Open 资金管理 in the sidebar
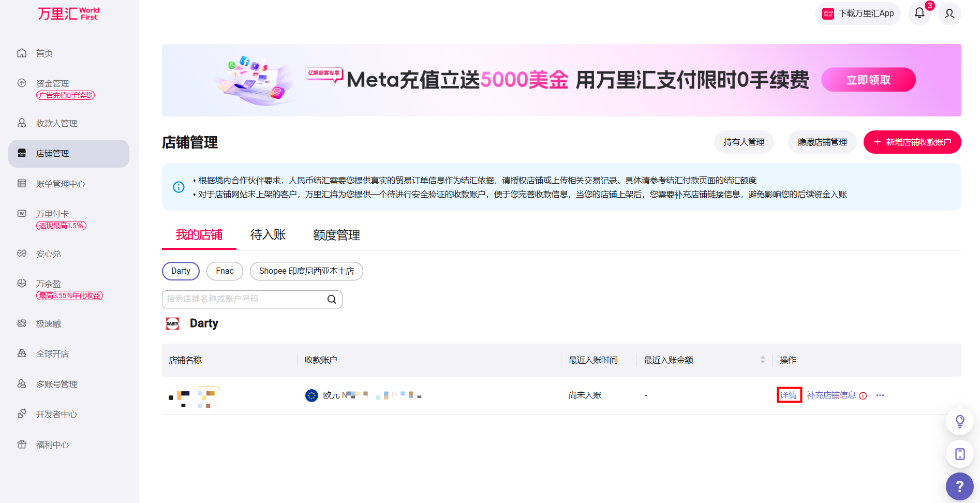The width and height of the screenshot is (980, 503). point(52,83)
